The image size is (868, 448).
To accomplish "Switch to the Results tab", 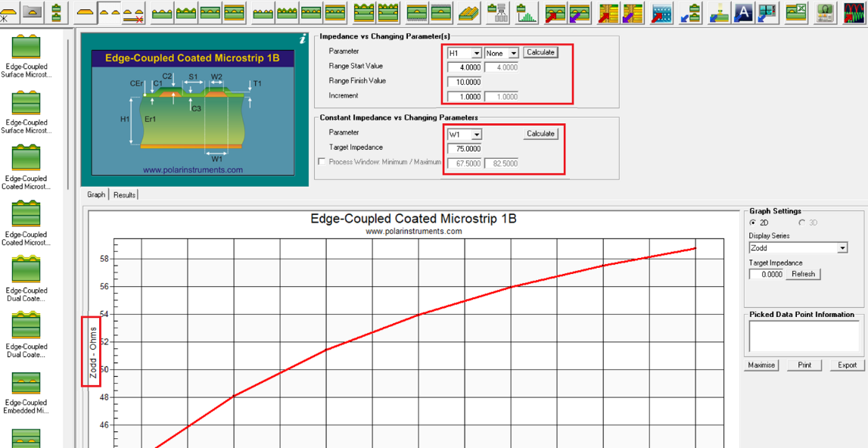I will pyautogui.click(x=124, y=194).
